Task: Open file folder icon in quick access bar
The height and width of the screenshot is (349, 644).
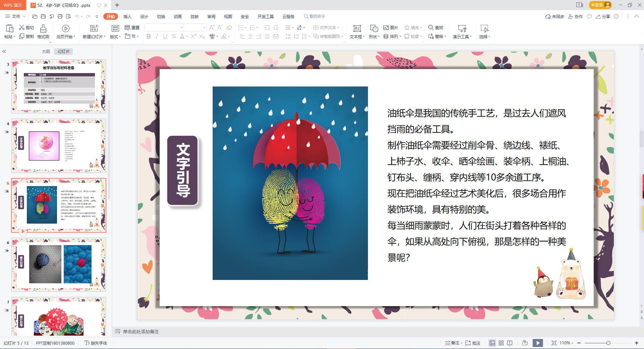Action: (x=35, y=16)
